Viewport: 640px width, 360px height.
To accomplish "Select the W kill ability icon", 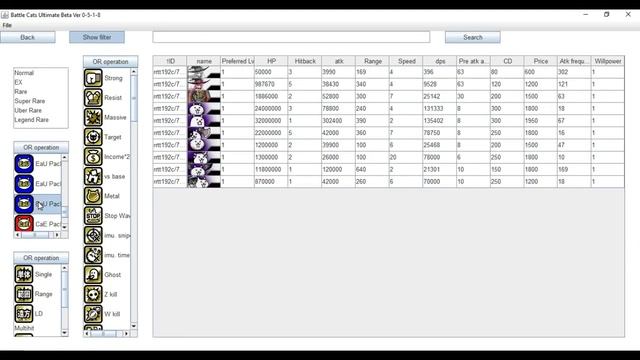I will coord(93,314).
